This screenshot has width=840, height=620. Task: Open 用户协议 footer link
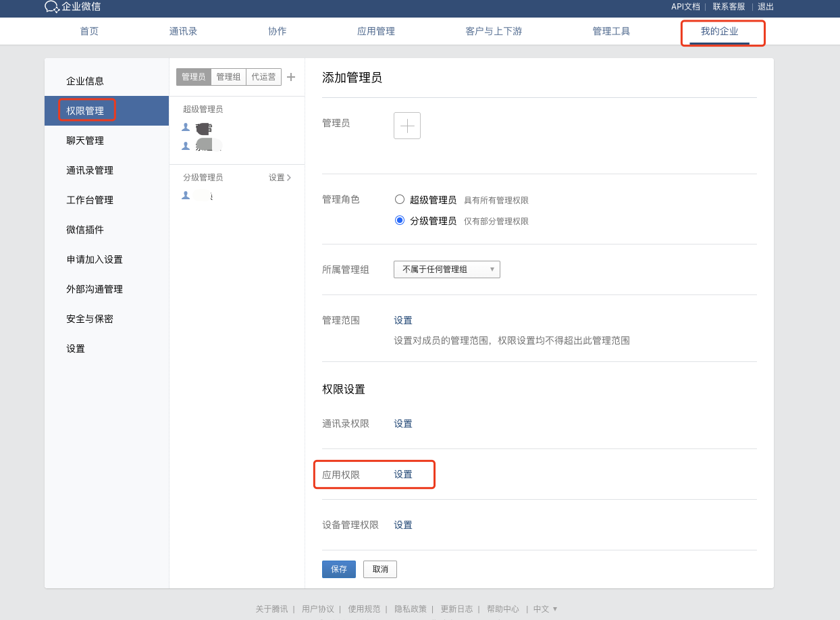pyautogui.click(x=318, y=609)
